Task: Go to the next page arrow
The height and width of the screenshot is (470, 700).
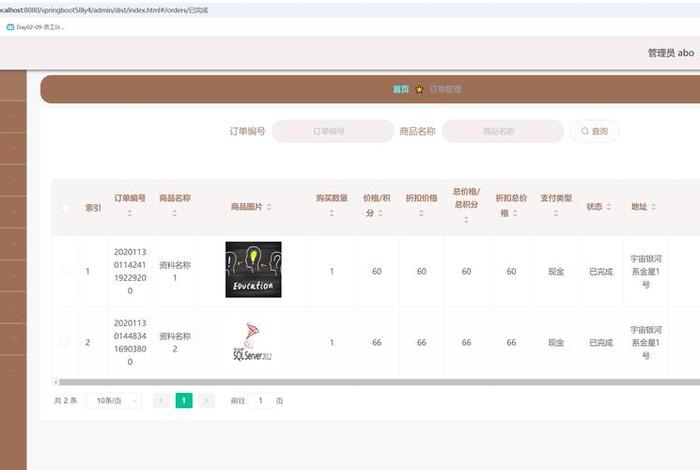Action: pos(206,401)
